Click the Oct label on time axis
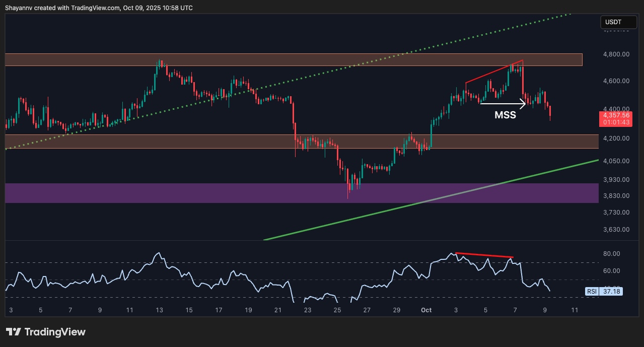644x347 pixels. [425, 310]
